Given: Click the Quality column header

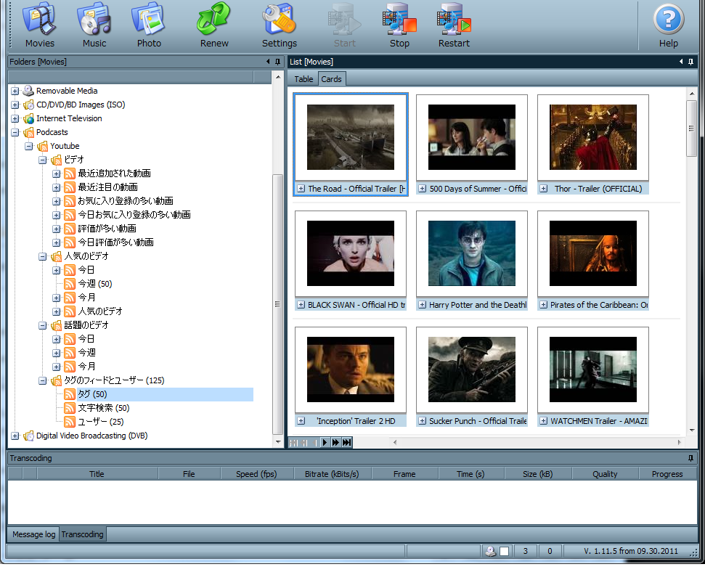Looking at the screenshot, I should click(605, 474).
